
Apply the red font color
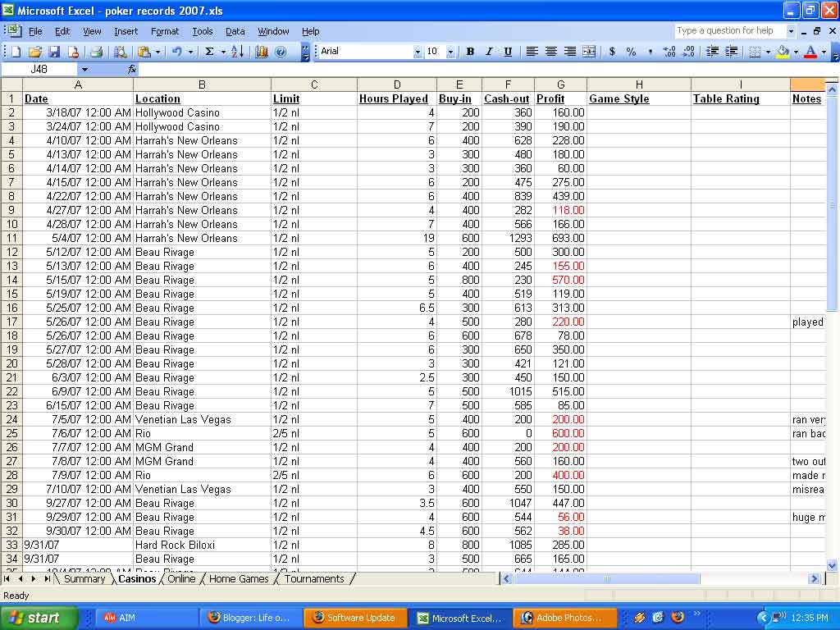coord(810,52)
